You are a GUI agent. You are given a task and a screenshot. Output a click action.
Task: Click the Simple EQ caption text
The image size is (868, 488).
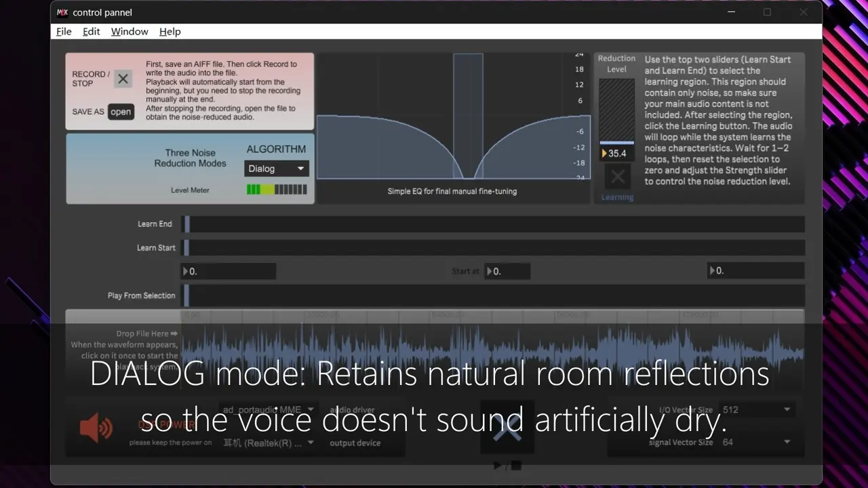tap(452, 191)
